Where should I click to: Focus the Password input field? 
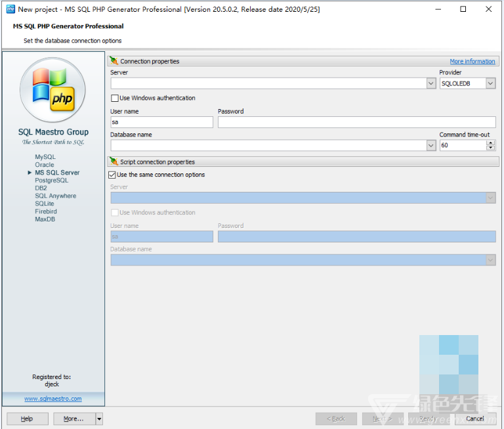[x=357, y=122]
